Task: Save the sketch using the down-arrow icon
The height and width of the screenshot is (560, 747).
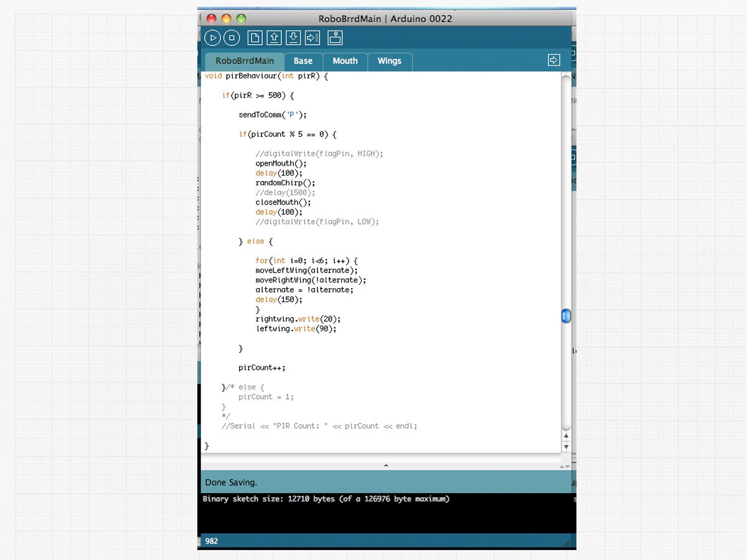Action: tap(293, 38)
